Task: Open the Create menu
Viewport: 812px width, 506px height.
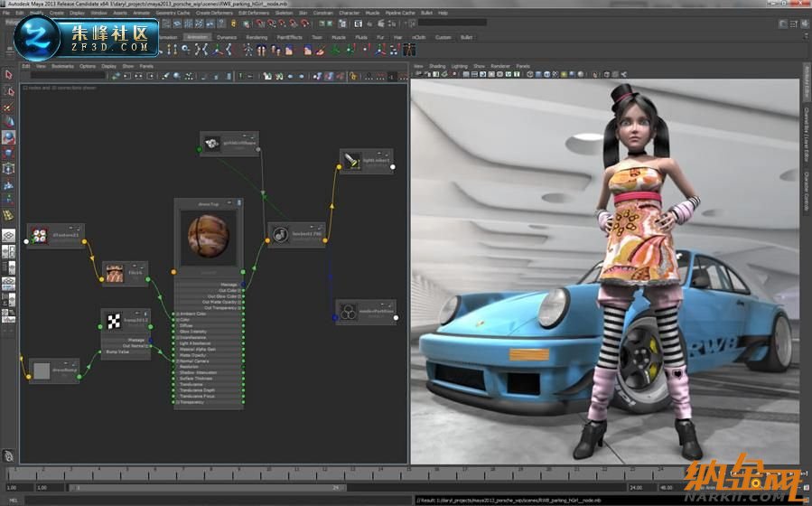Action: pos(56,13)
